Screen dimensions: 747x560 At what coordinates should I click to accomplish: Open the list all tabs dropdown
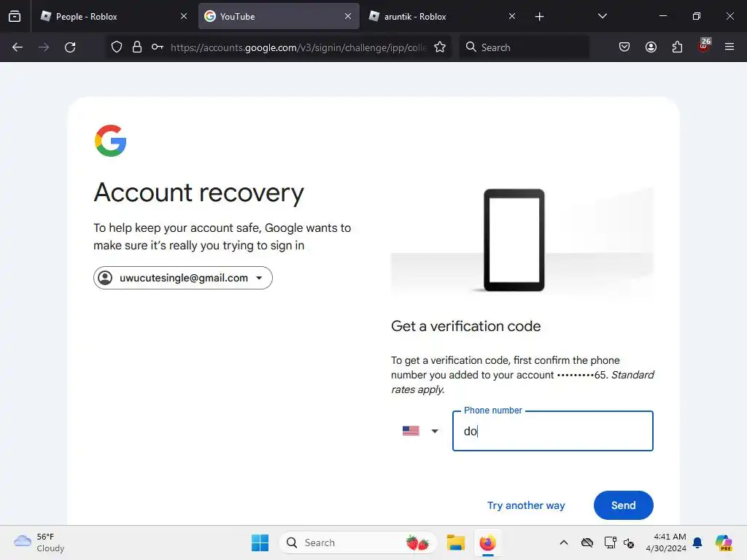point(602,16)
